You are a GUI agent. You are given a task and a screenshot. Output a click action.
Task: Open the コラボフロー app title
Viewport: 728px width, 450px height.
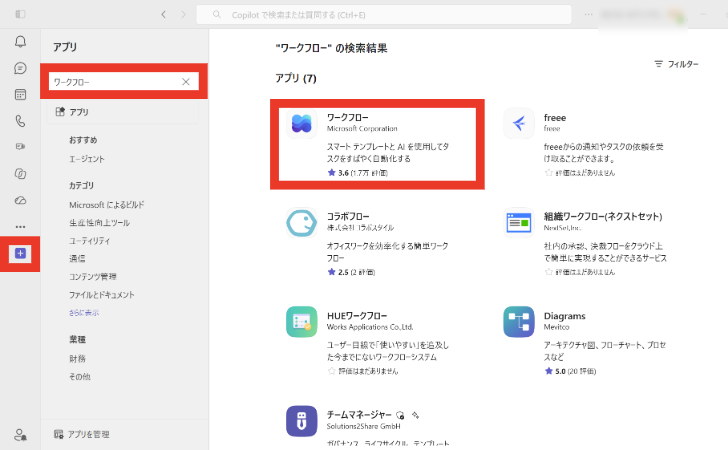click(x=348, y=216)
